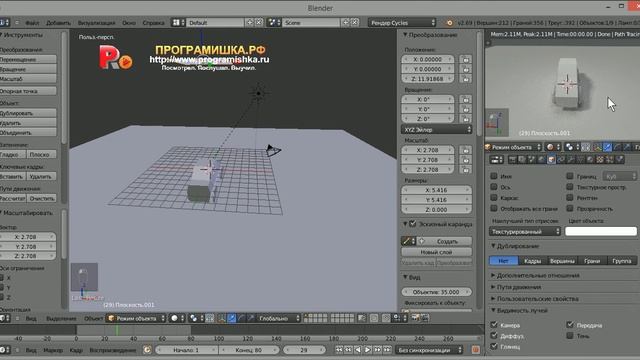This screenshot has height=360, width=640.
Task: Open the World properties tab icon
Action: pos(542,159)
